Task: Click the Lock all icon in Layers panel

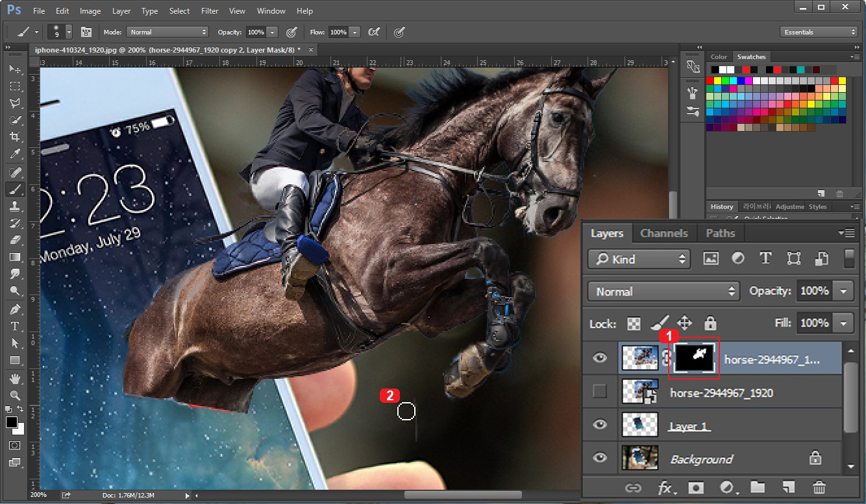Action: coord(711,323)
